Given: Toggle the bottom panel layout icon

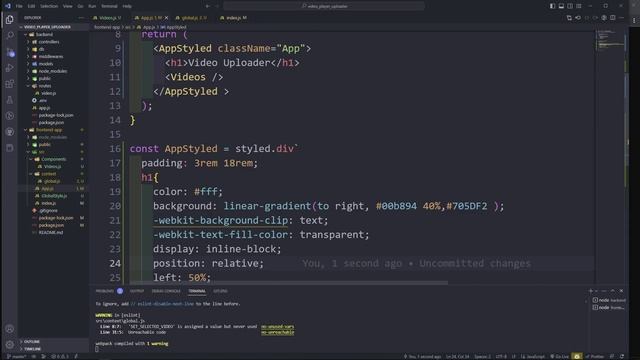Looking at the screenshot, I should click(561, 6).
